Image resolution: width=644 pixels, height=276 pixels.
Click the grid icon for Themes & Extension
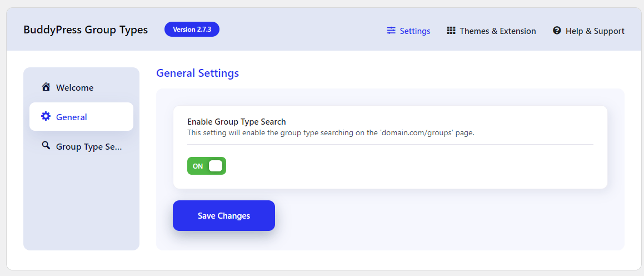click(x=451, y=31)
